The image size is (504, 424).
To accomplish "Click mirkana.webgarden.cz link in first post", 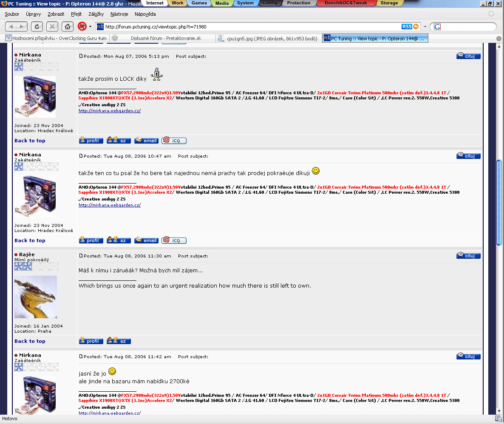I will pos(110,111).
